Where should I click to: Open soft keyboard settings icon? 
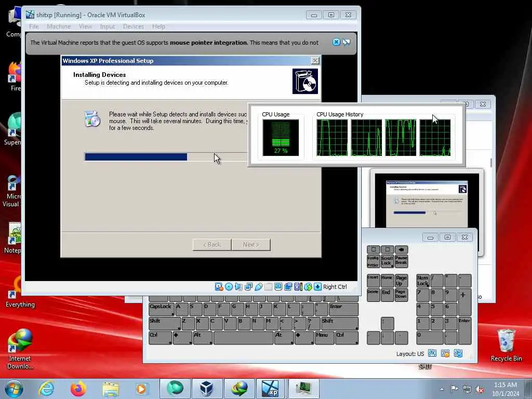coord(445,353)
